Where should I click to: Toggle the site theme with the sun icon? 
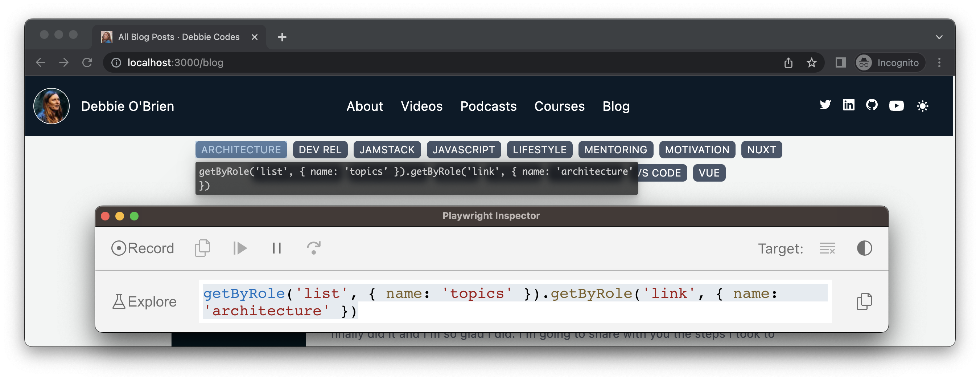923,106
